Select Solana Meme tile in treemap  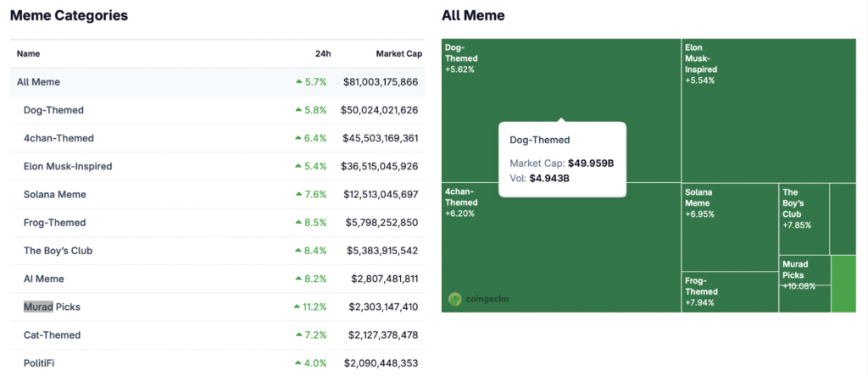click(730, 227)
